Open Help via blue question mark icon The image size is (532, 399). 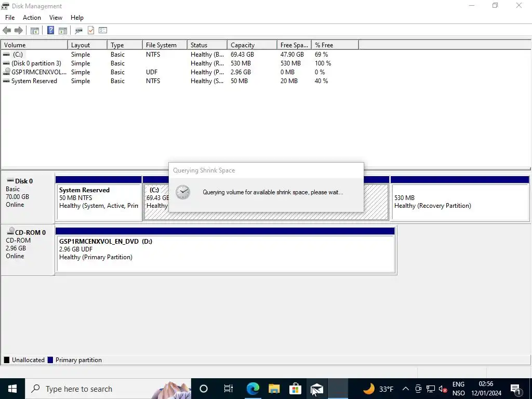pos(50,30)
